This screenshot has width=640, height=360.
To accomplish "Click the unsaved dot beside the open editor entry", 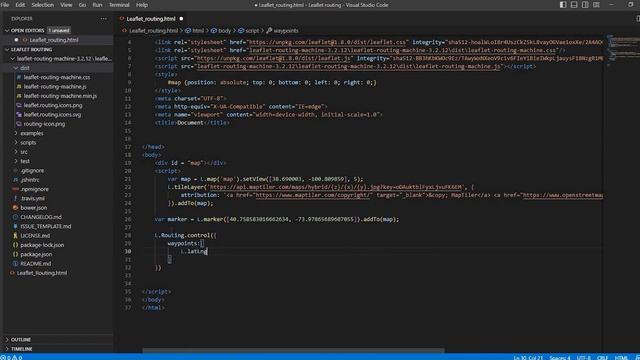I will [x=16, y=40].
